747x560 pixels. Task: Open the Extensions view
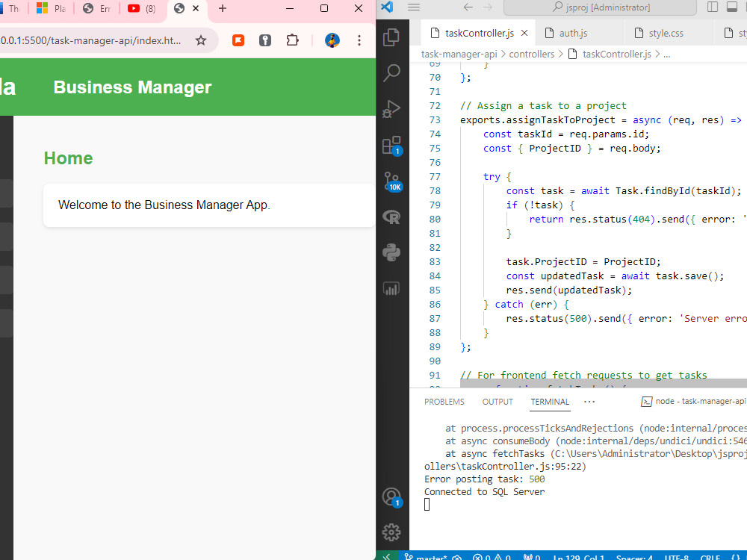(391, 146)
